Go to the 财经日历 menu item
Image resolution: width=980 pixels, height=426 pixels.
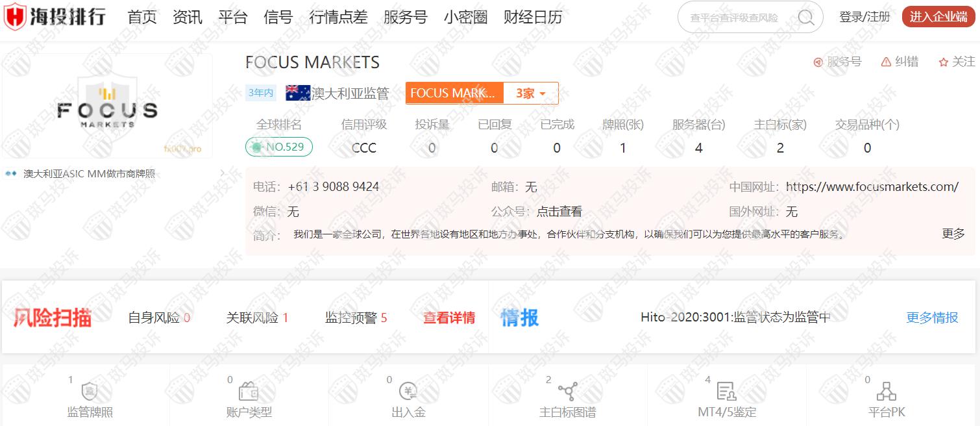click(532, 18)
